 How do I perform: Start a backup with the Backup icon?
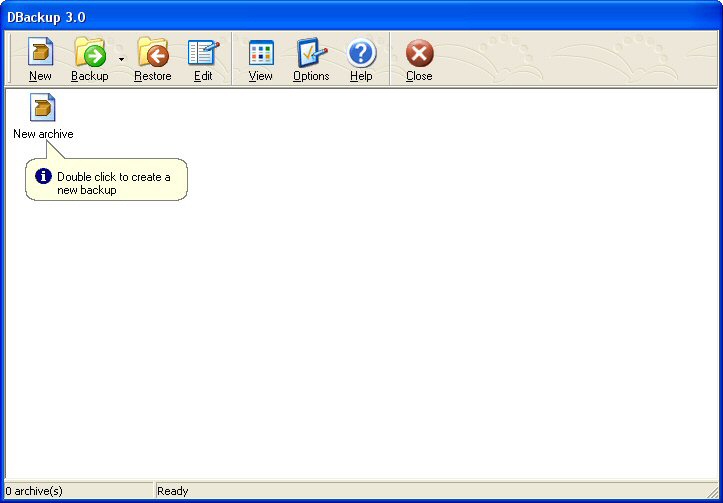point(90,52)
